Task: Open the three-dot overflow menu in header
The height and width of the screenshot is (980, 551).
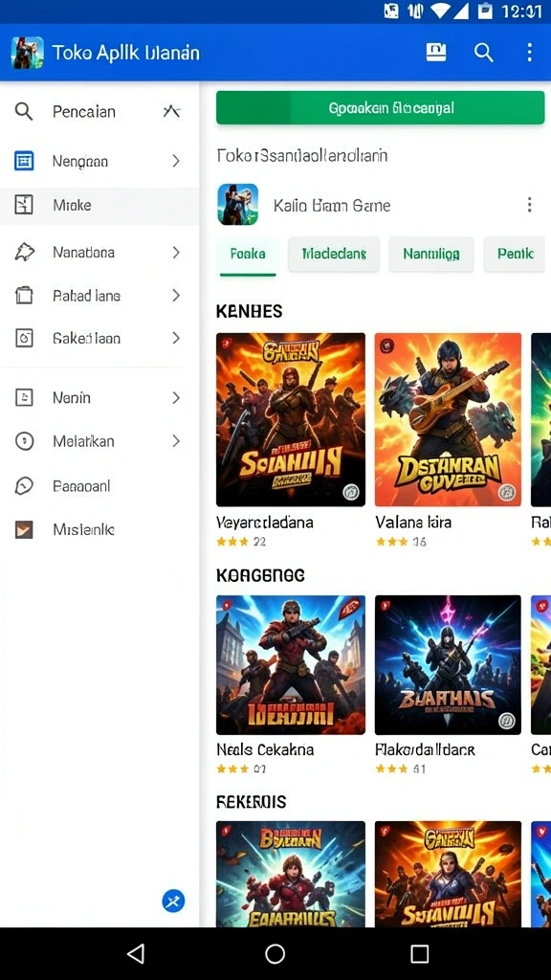Action: [x=529, y=52]
